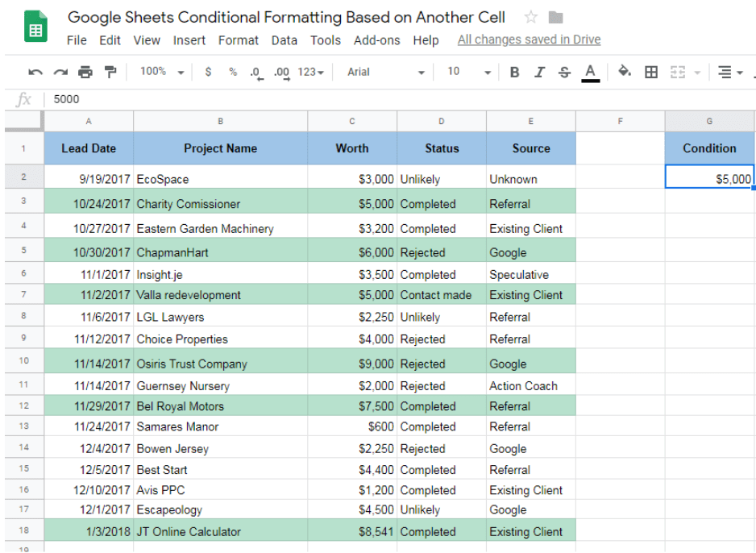756x553 pixels.
Task: Select the 'Action Coach' source cell
Action: tap(531, 385)
